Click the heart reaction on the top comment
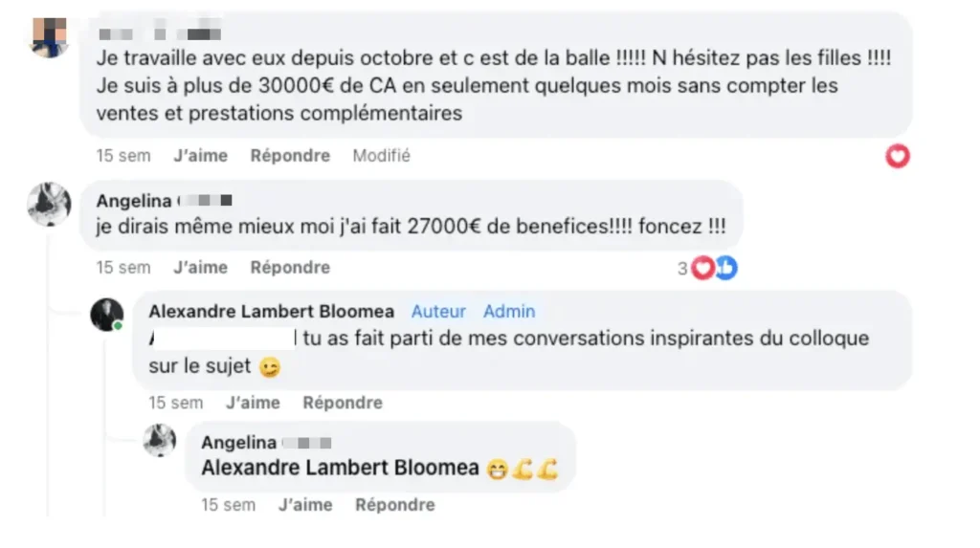Viewport: 980px width, 548px height. coord(897,156)
